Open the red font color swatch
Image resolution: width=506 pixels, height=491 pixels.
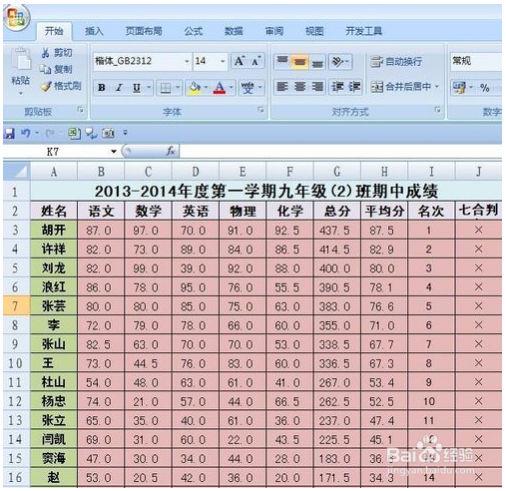tap(219, 88)
